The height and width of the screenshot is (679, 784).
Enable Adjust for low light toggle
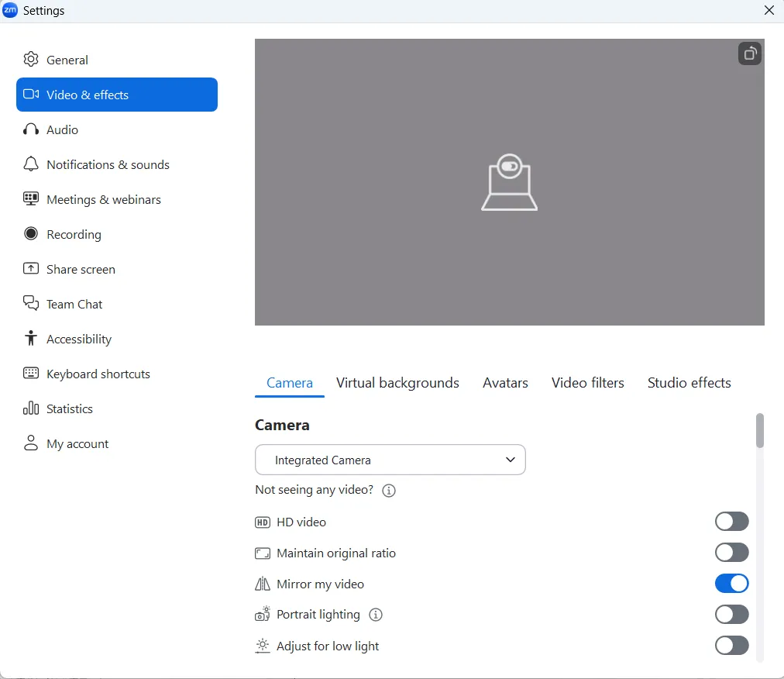pos(731,646)
